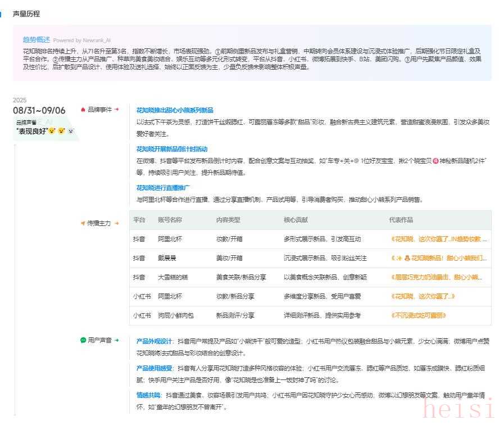
Task: Click the orange arrow after 传播主力
Action: point(117,223)
